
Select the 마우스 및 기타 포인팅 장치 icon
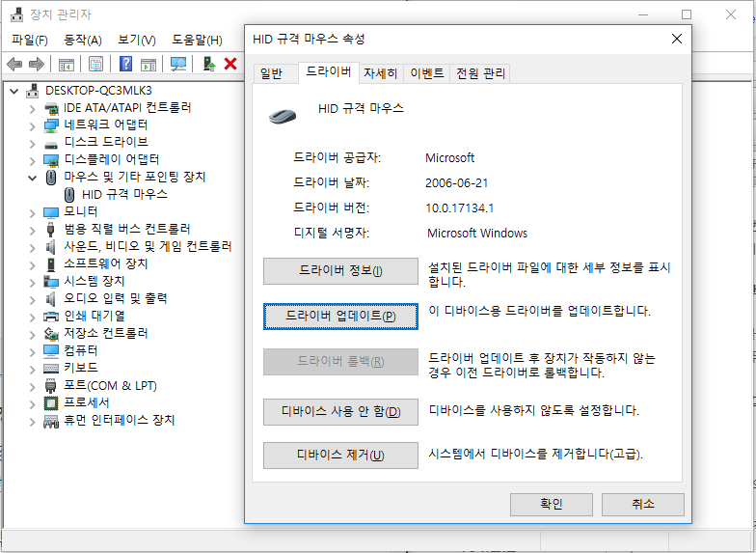pyautogui.click(x=51, y=178)
